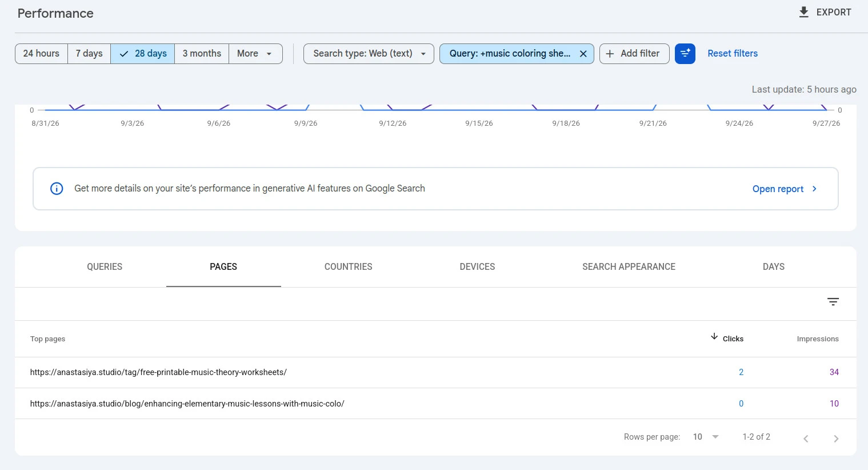Click the blue filter sparkle icon button

tap(685, 54)
